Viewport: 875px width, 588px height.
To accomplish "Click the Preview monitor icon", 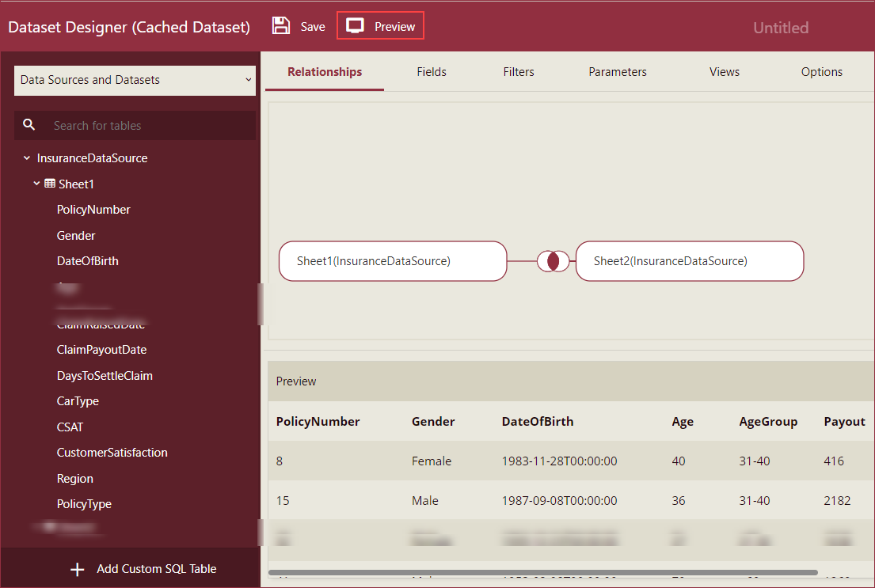I will 356,26.
